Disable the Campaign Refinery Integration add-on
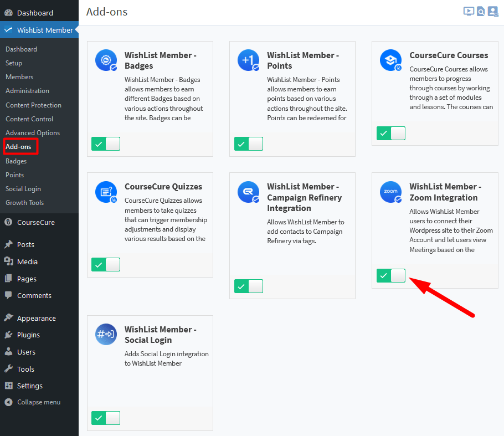Viewport: 504px width, 436px height. pos(249,286)
